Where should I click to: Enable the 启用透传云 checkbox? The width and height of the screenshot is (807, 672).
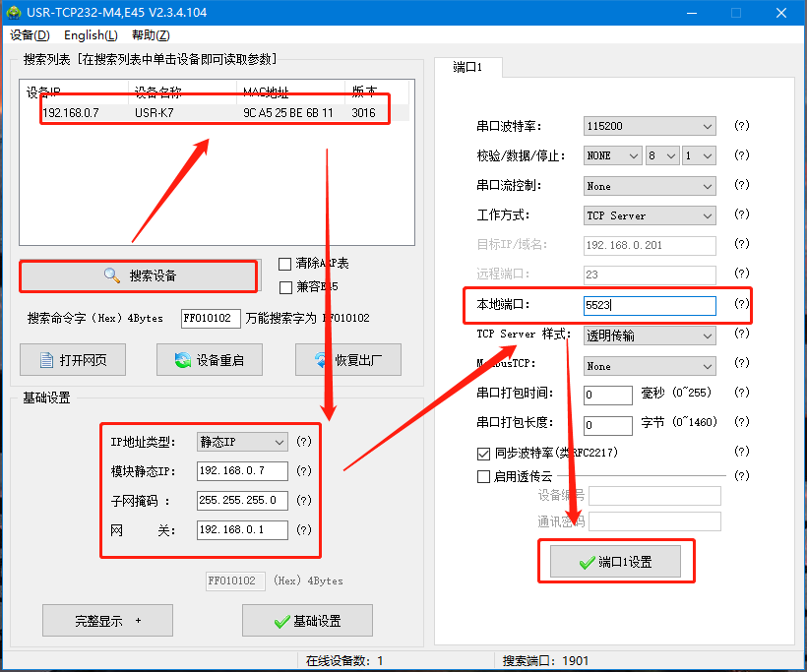point(483,477)
